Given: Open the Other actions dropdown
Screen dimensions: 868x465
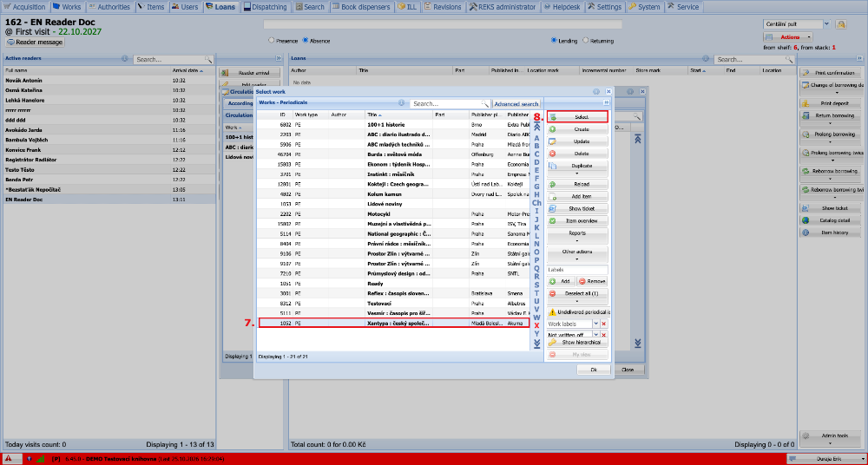Looking at the screenshot, I should tap(577, 253).
